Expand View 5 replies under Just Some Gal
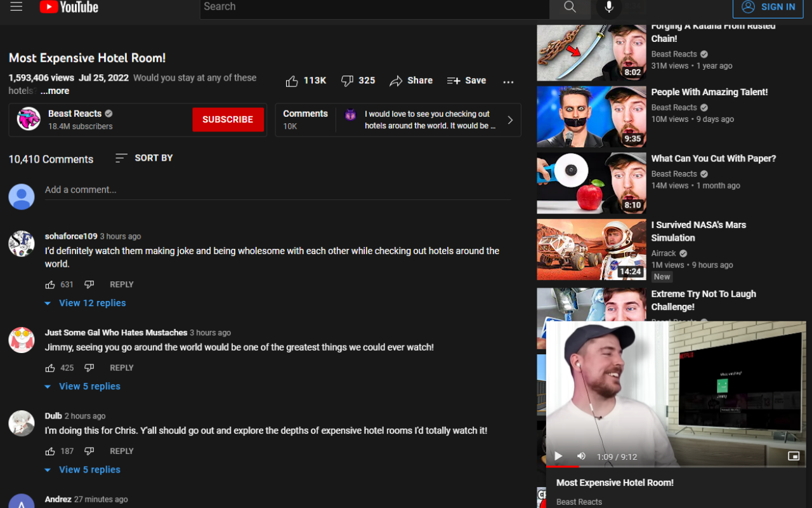 (x=82, y=386)
